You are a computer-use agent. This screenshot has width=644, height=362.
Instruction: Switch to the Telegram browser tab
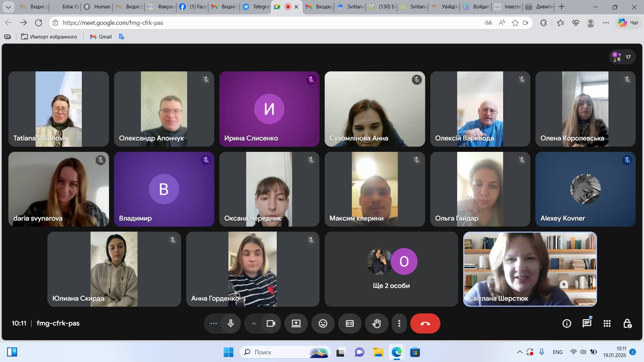pyautogui.click(x=256, y=7)
